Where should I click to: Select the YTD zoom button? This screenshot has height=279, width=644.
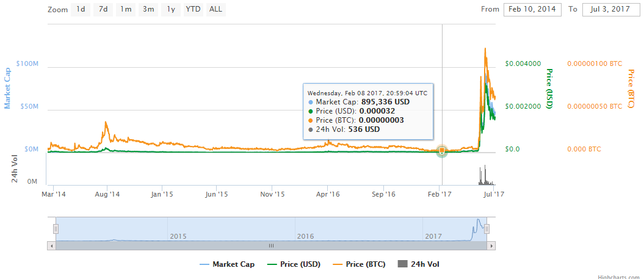pos(193,9)
